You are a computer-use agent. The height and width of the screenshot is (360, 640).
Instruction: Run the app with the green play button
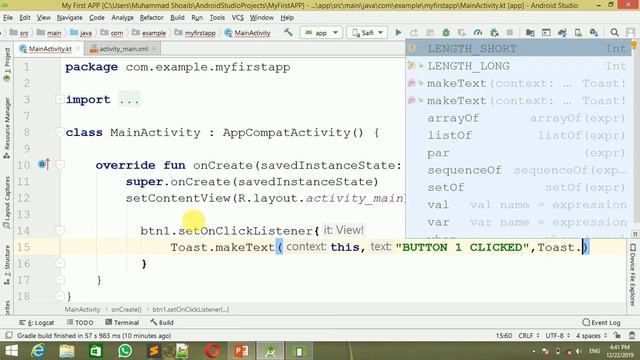pos(398,33)
